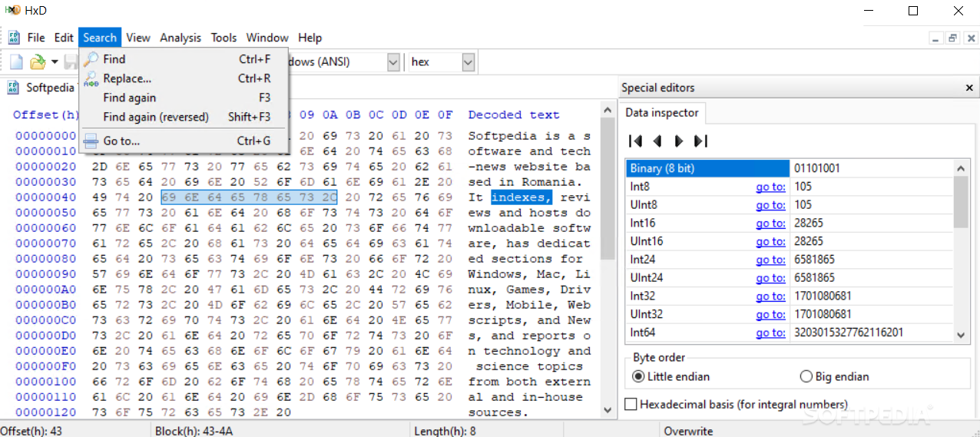980x437 pixels.
Task: Click go to link for Int8
Action: point(770,187)
